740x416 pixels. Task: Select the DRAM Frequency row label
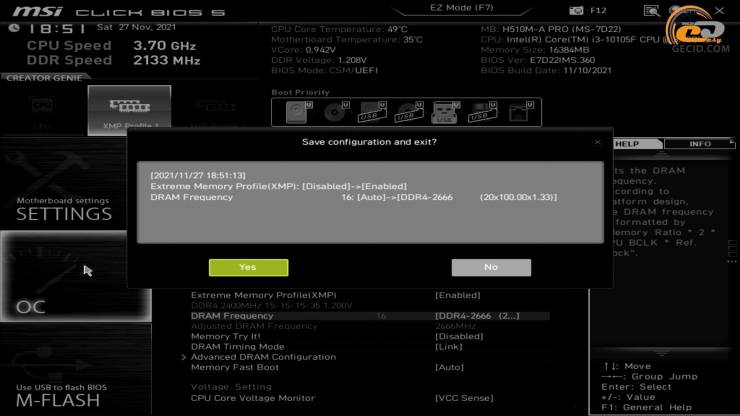232,316
